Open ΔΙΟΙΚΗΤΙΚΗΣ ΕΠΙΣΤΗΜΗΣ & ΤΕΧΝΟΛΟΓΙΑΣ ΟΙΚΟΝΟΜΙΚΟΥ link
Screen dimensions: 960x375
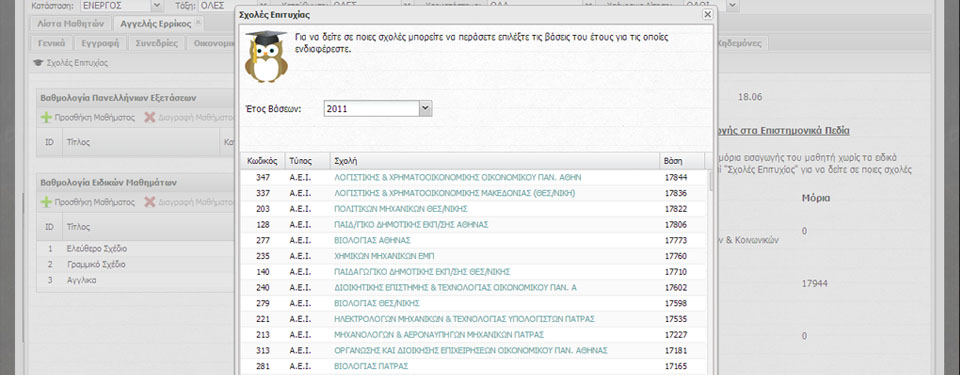click(x=456, y=287)
